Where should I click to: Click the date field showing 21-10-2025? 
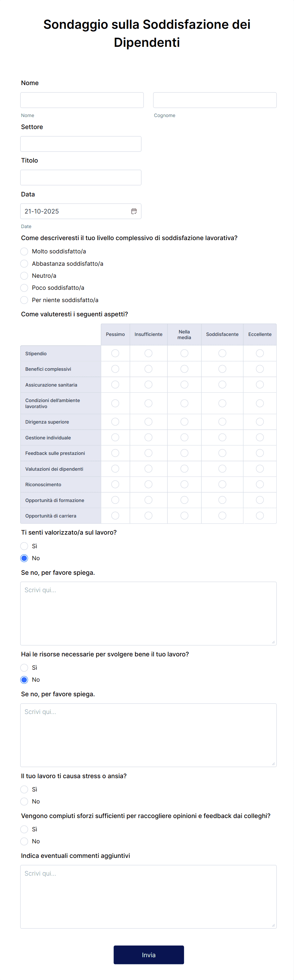pyautogui.click(x=81, y=211)
